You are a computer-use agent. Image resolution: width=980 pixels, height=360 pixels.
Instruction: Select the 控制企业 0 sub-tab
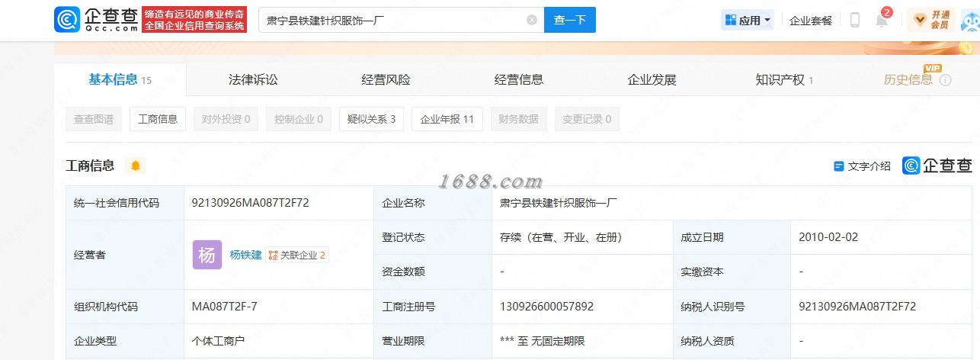(x=299, y=119)
